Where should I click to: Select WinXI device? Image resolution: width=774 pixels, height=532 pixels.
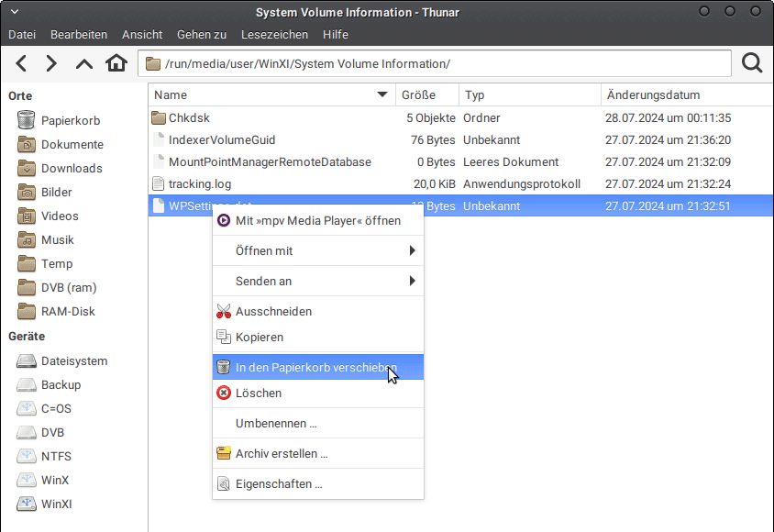tap(44, 504)
